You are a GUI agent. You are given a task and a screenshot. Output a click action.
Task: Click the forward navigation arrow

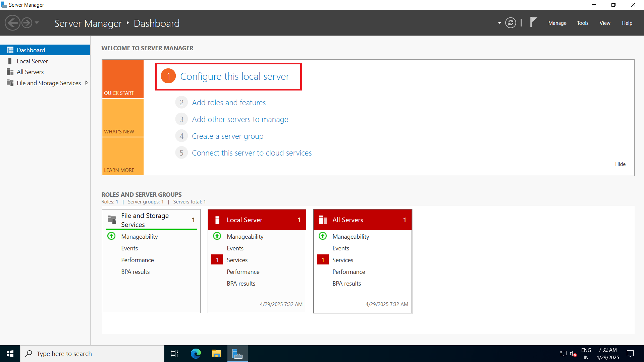point(27,23)
